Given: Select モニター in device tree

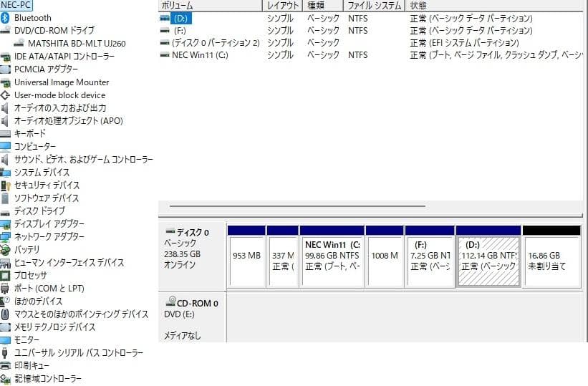Looking at the screenshot, I should [26, 340].
